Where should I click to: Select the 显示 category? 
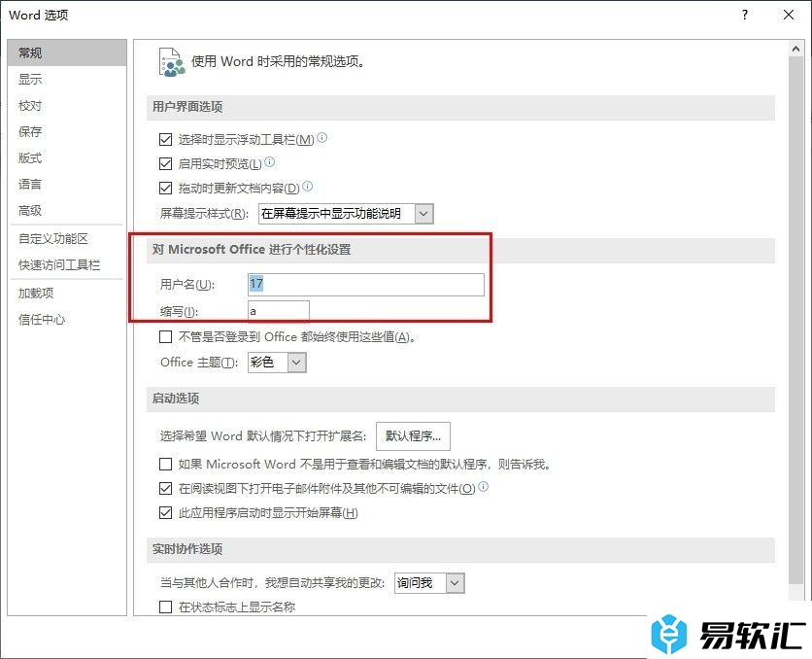tap(67, 80)
